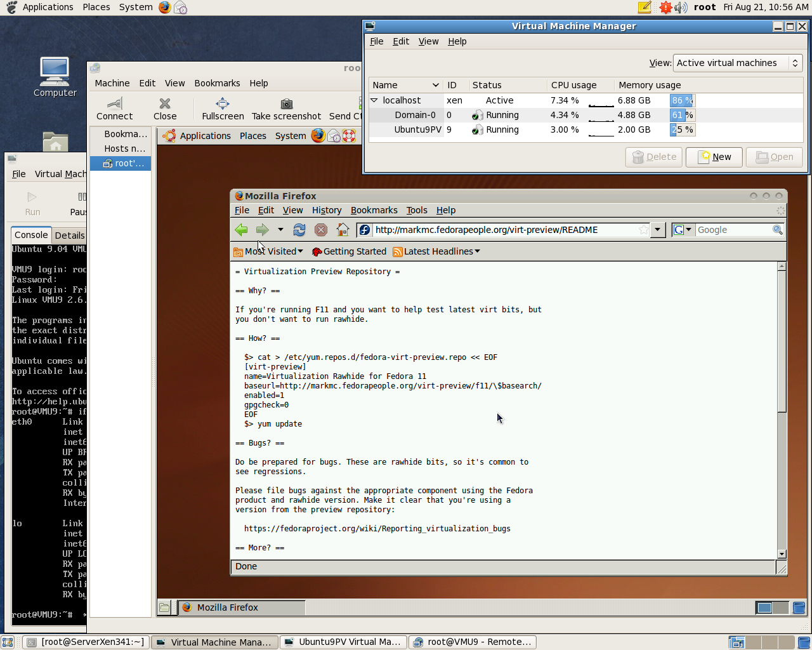Select the Computer desktop icon
The image size is (812, 650).
tap(55, 77)
